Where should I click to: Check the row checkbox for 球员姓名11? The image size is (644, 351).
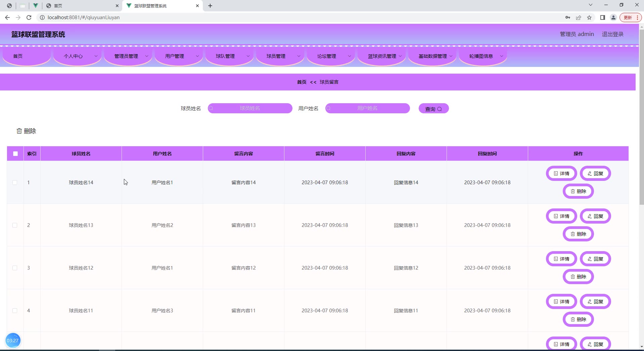[15, 311]
